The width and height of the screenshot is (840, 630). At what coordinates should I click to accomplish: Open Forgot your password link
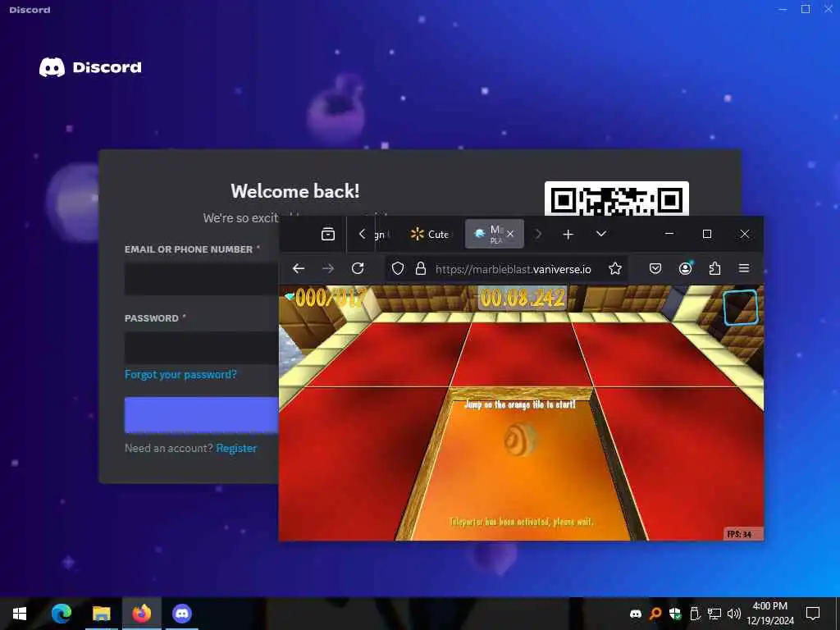180,374
